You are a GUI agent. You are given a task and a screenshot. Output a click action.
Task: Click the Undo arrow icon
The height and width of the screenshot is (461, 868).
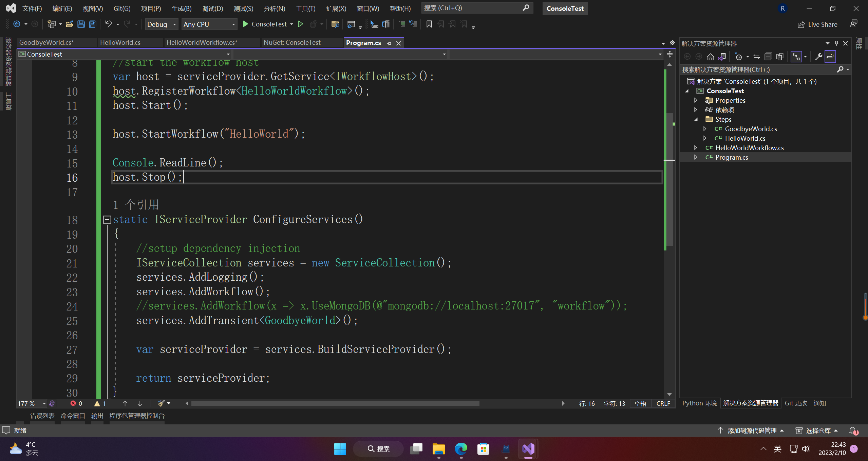pyautogui.click(x=108, y=24)
